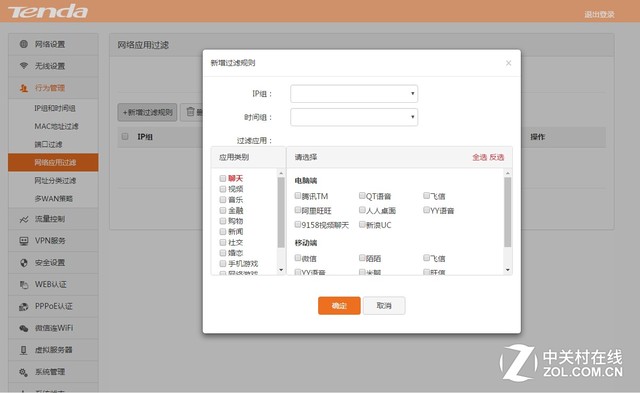Click the +新增过滤规则 button
Screen dimensions: 640x393
click(147, 112)
